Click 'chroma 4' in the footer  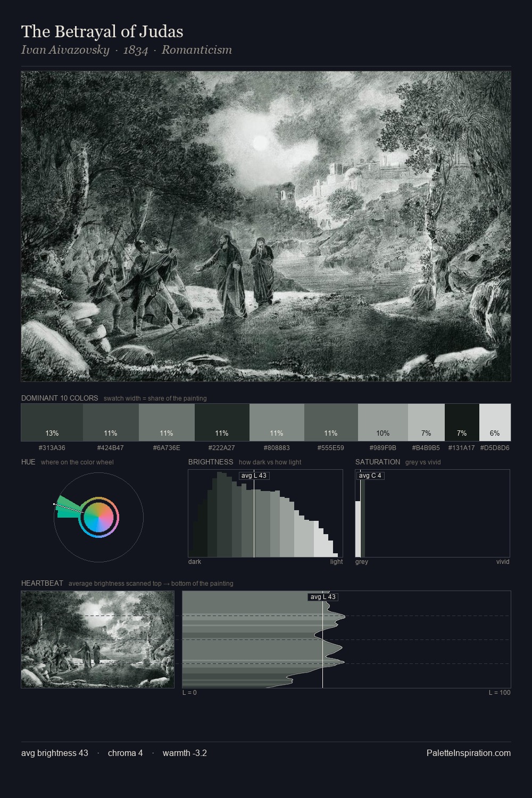pos(125,753)
